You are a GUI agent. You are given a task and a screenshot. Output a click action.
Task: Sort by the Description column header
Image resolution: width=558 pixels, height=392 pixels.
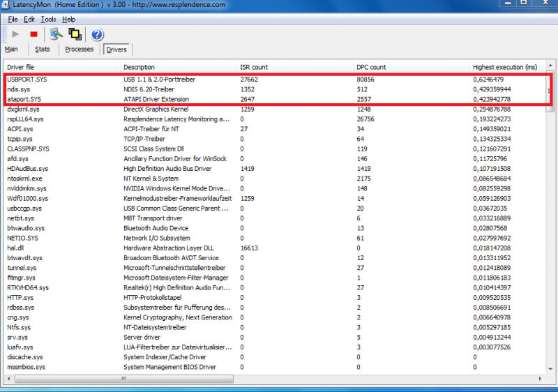click(179, 67)
